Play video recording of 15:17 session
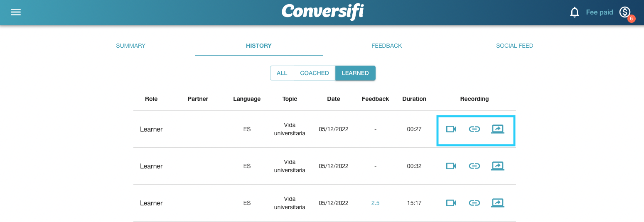 point(451,203)
